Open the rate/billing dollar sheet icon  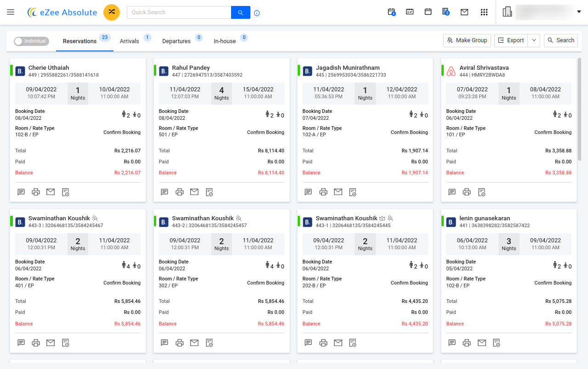pyautogui.click(x=446, y=12)
